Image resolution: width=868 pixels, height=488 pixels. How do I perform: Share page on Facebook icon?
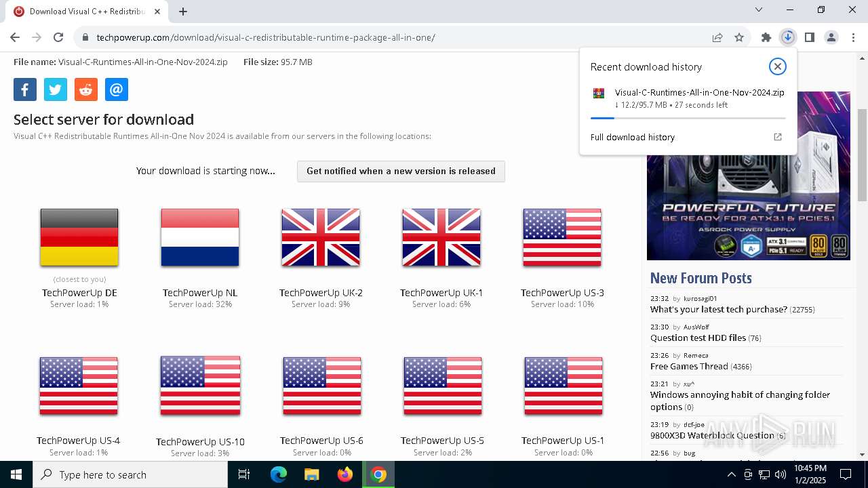click(x=25, y=89)
